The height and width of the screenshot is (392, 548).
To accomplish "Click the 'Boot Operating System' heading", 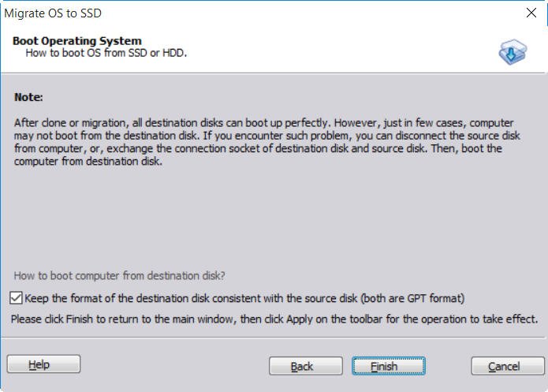I will pos(77,41).
